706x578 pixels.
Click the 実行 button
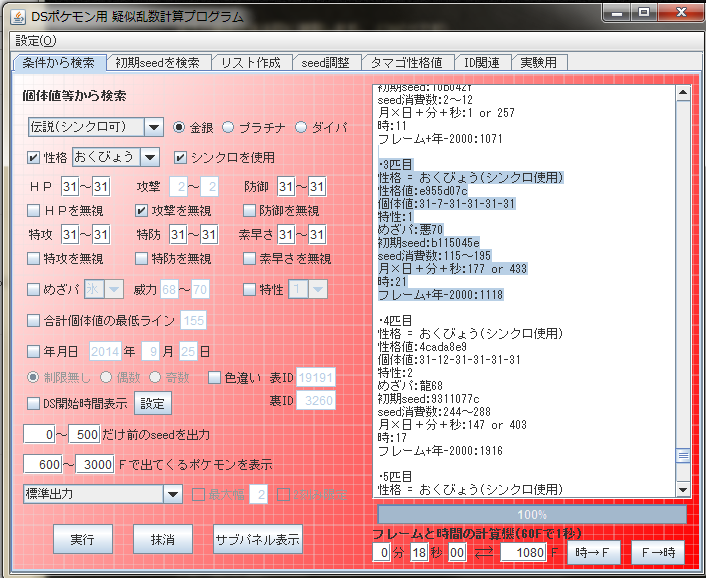click(x=83, y=539)
